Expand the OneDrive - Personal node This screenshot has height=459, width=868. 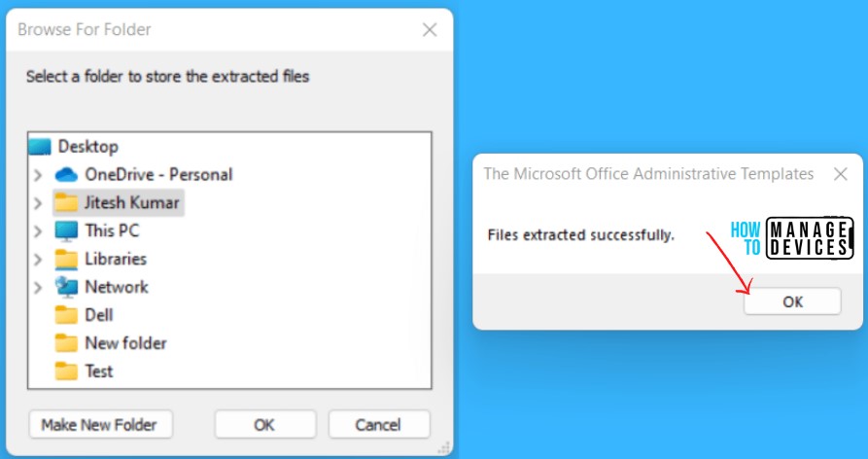tap(38, 175)
